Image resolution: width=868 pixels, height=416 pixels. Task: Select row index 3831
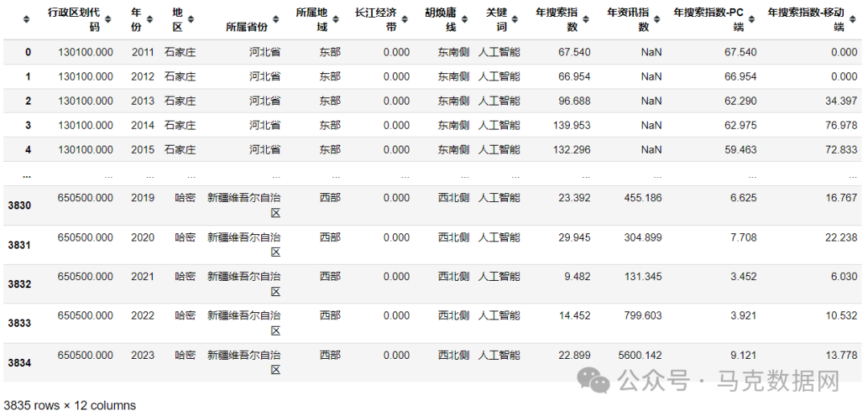20,245
